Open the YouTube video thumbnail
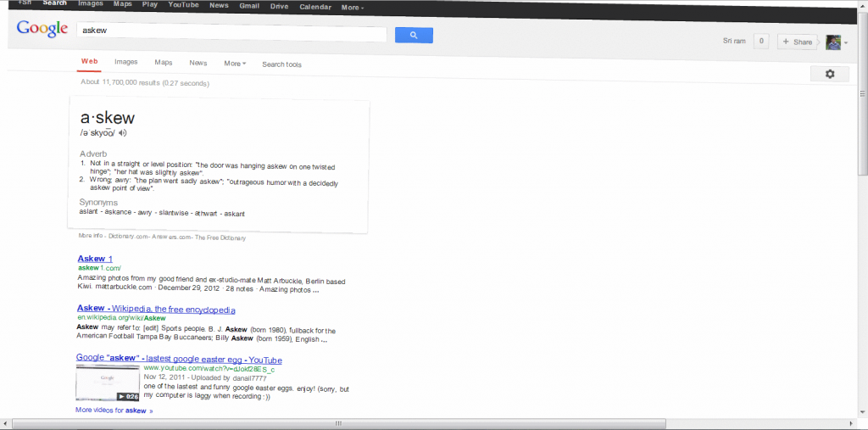868x430 pixels. pyautogui.click(x=108, y=383)
